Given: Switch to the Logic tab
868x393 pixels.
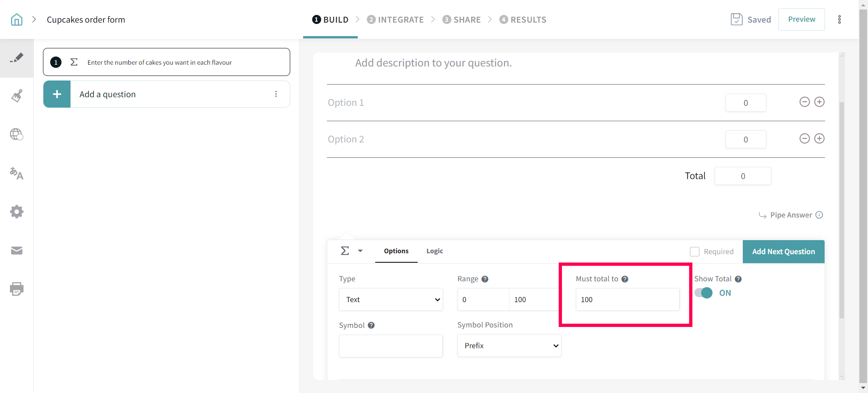Looking at the screenshot, I should [x=434, y=251].
